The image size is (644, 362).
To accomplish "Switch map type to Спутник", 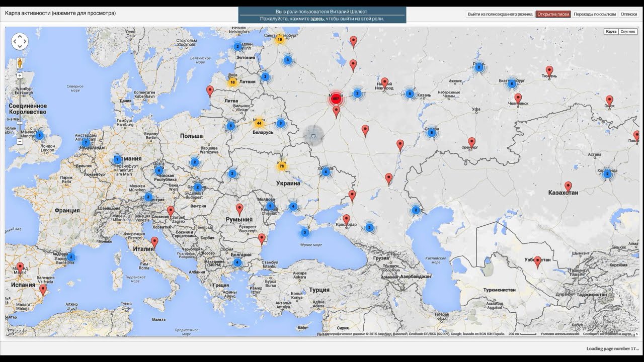I will (x=628, y=31).
